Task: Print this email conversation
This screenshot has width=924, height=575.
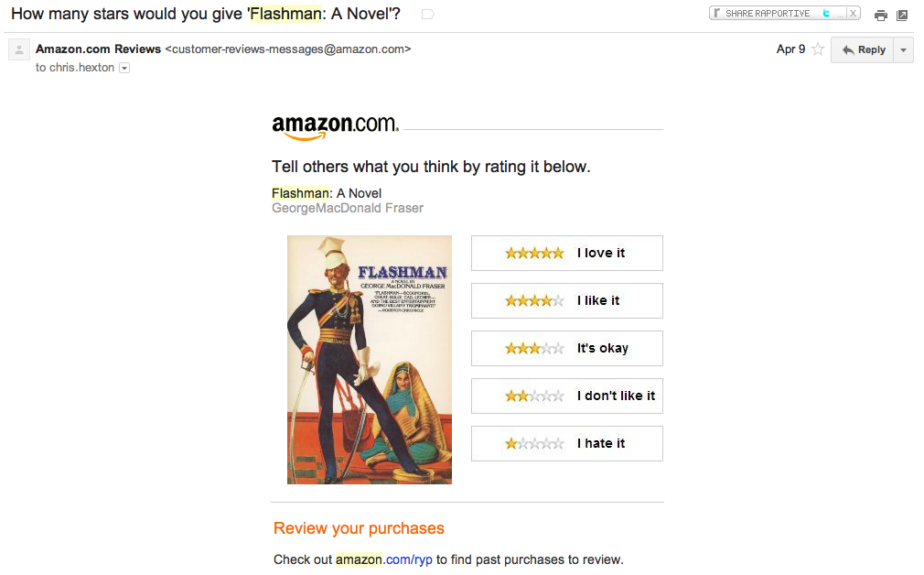Action: point(880,15)
